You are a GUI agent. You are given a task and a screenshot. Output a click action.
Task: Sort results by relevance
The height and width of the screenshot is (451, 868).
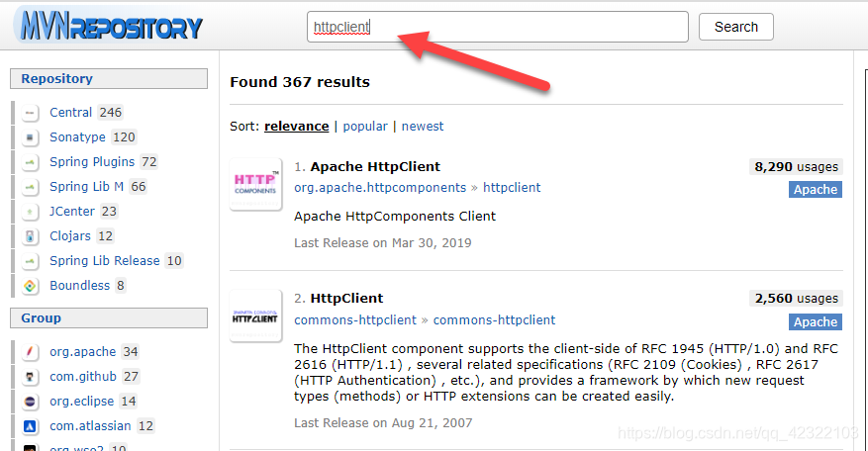tap(296, 127)
